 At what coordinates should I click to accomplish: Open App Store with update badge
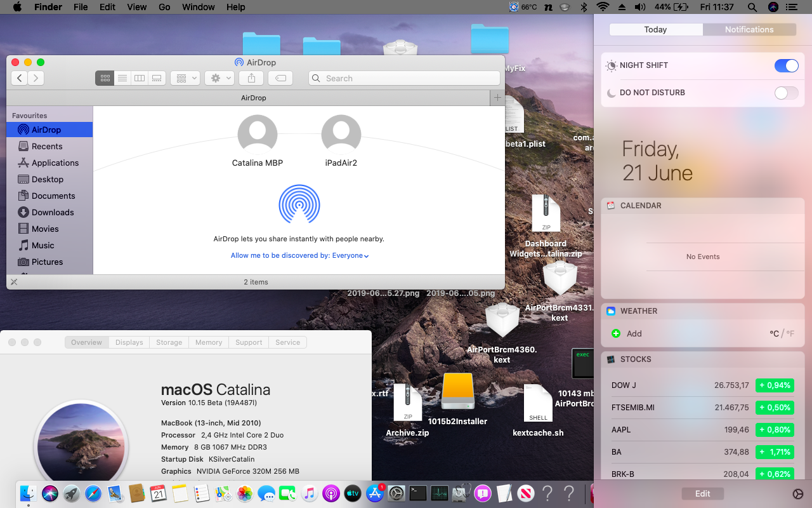pos(375,493)
